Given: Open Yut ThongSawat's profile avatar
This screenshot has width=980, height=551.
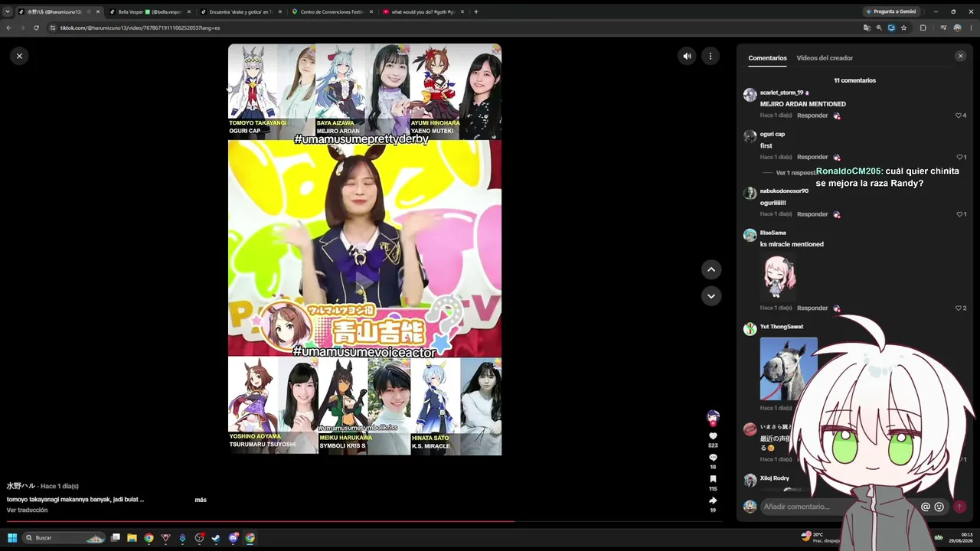Looking at the screenshot, I should coord(750,329).
